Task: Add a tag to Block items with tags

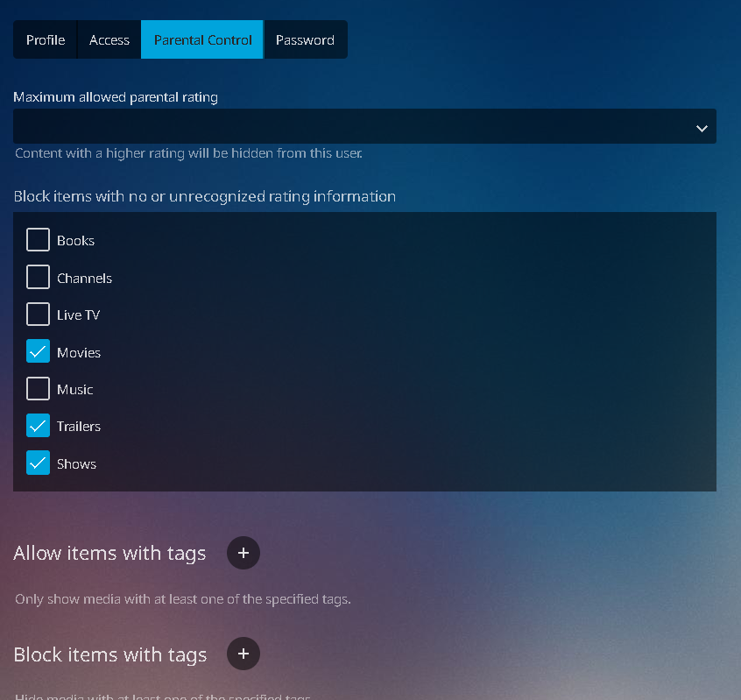Action: [243, 654]
